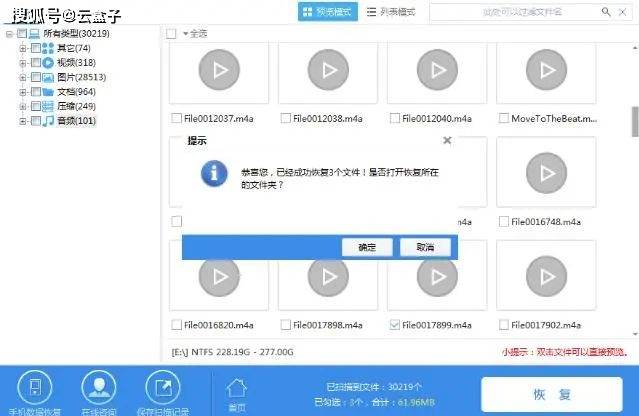Tick the checkbox for File0017902.m4a
This screenshot has height=416, width=639.
click(504, 325)
